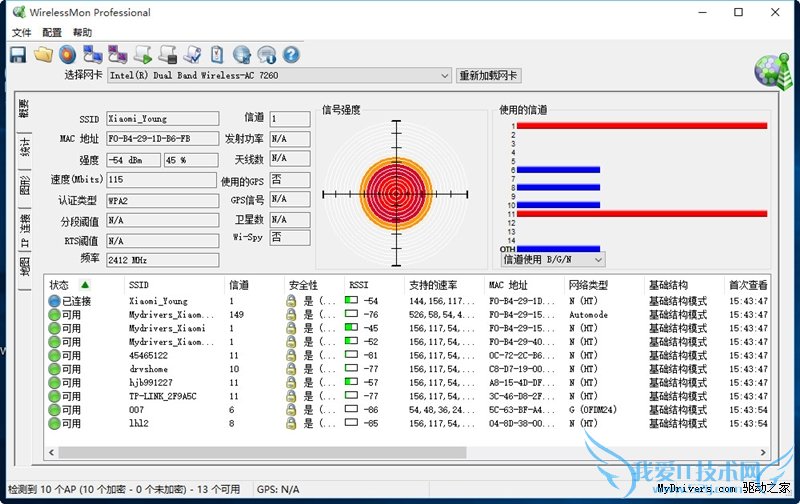
Task: Select the hjb991227 network row
Action: point(408,383)
